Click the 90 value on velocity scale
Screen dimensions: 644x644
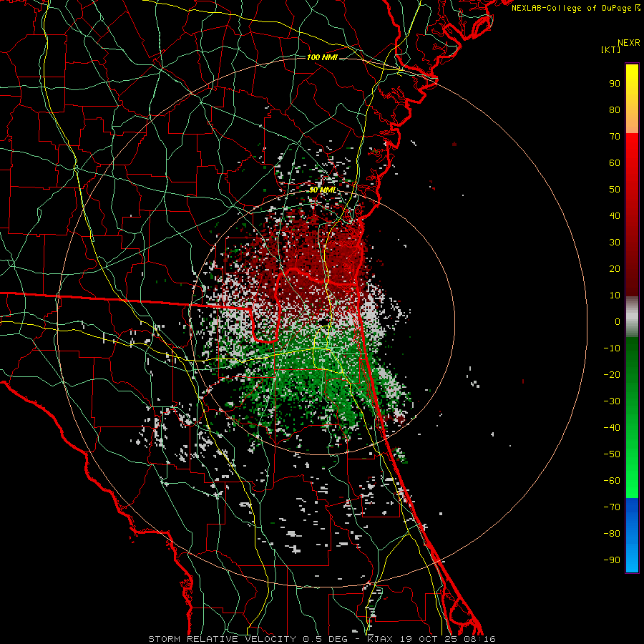pos(615,84)
